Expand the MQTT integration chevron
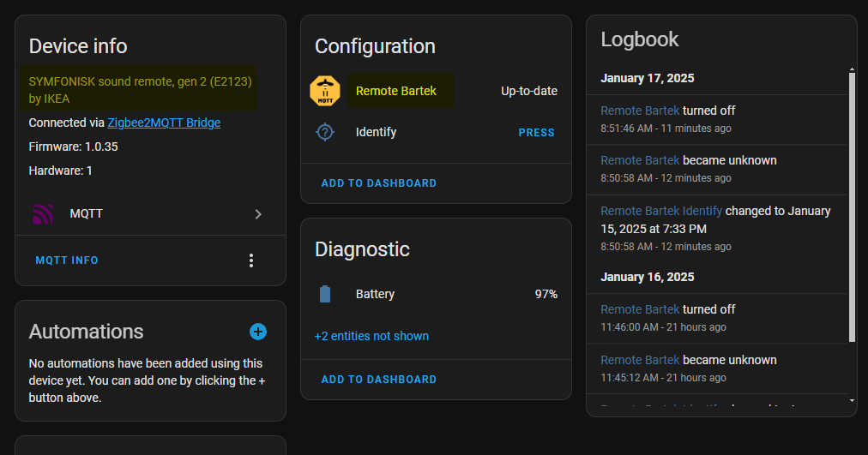 click(258, 214)
